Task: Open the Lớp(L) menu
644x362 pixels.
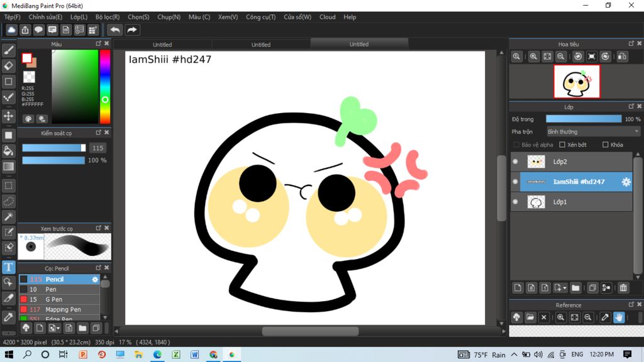Action: 79,17
